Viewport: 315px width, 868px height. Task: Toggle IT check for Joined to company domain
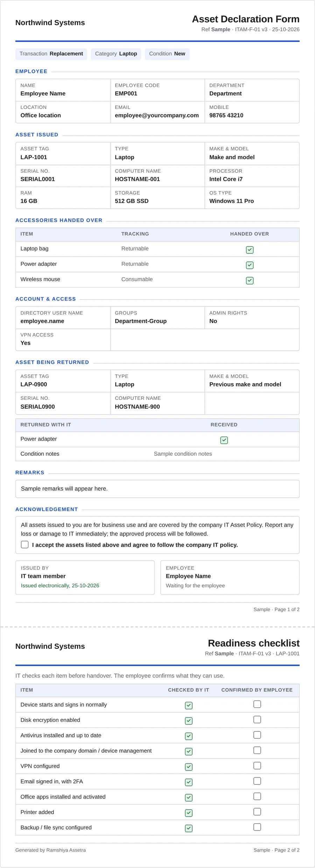point(189,752)
